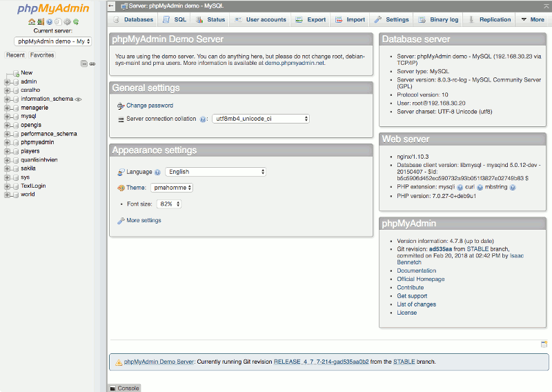
Task: Click the Recent button
Action: (15, 55)
